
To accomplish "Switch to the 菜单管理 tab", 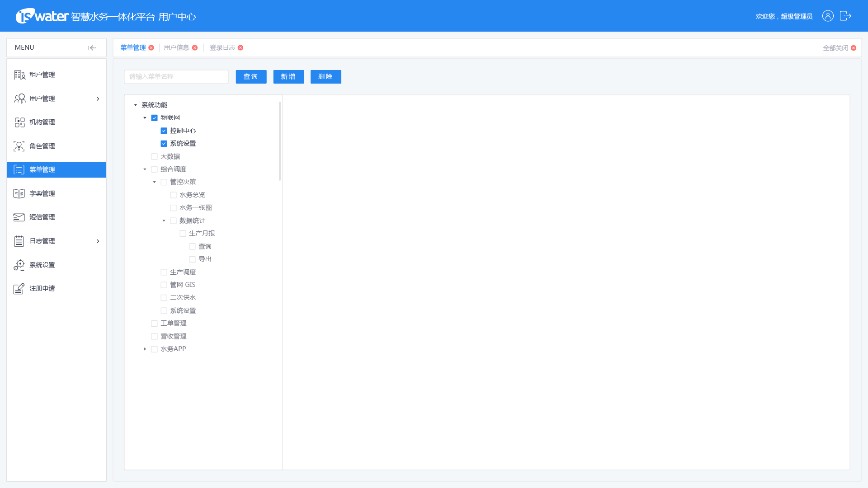I will [x=133, y=48].
